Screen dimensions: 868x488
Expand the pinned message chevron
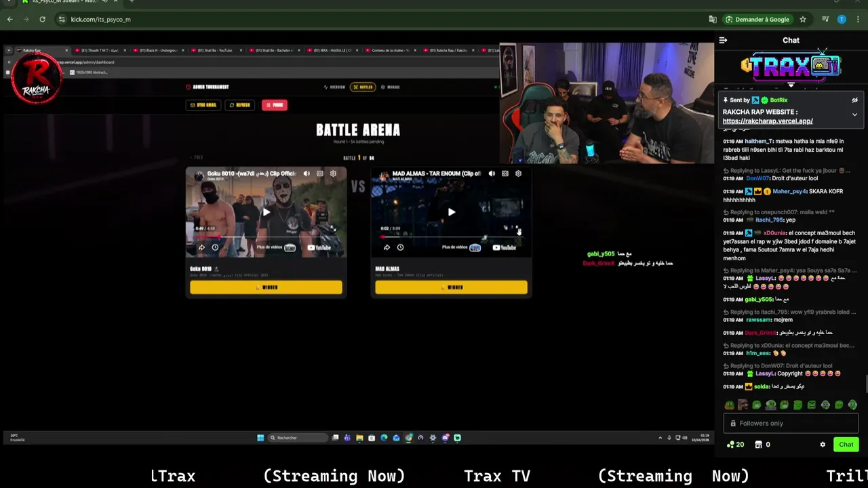(x=854, y=115)
